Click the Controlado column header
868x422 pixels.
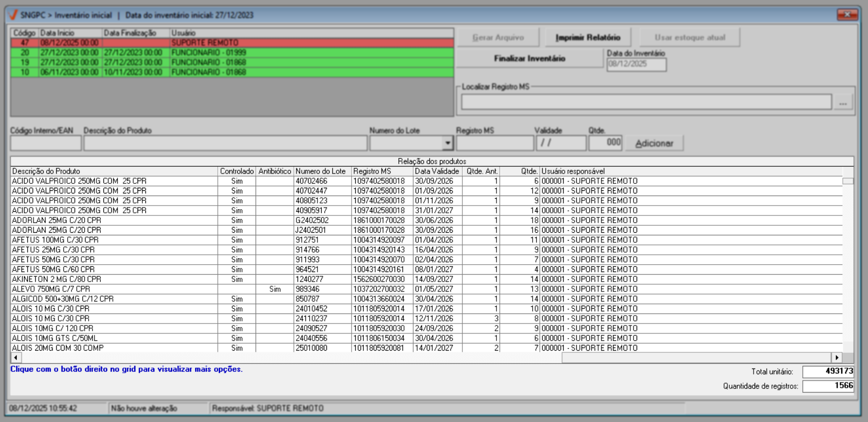pyautogui.click(x=237, y=171)
